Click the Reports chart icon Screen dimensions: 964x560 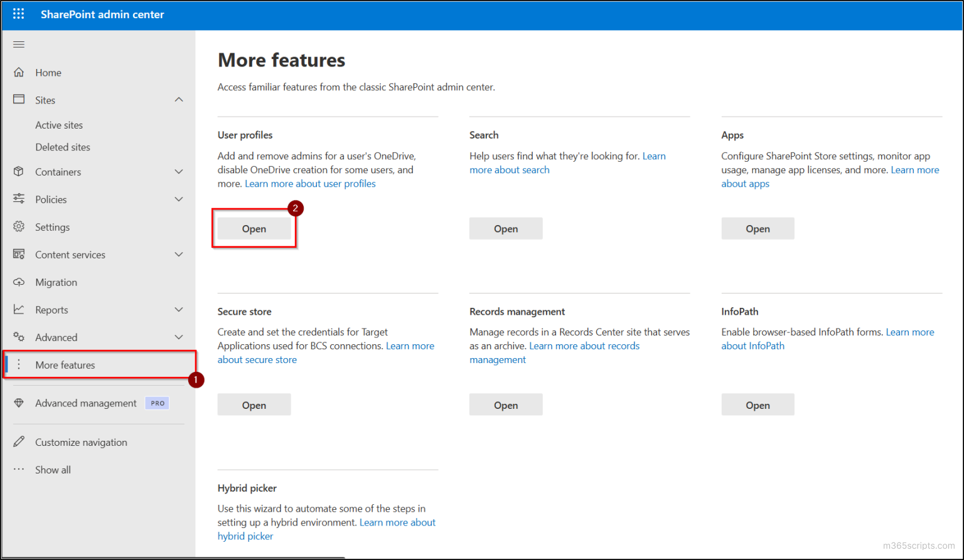(x=19, y=309)
